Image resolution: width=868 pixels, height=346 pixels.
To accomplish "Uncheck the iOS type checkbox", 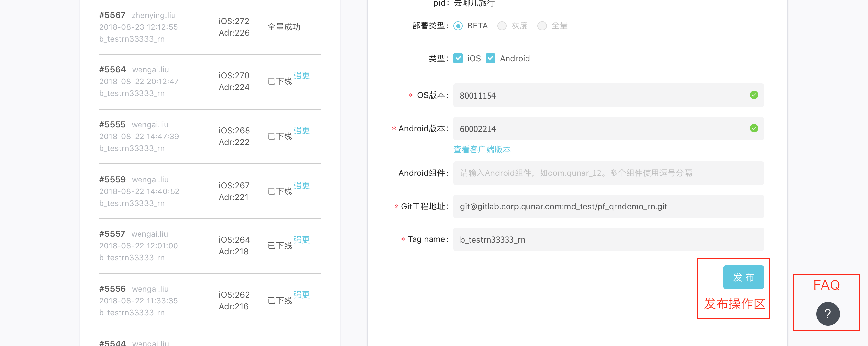I will coord(458,58).
